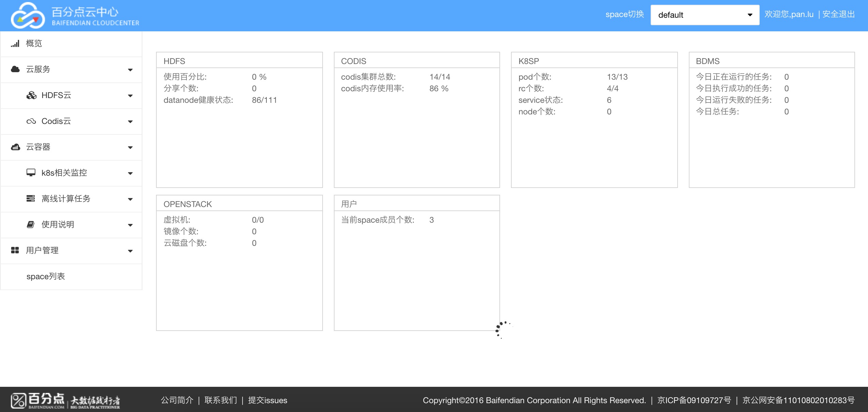
Task: Click the book icon beside 使用说明
Action: coord(31,224)
